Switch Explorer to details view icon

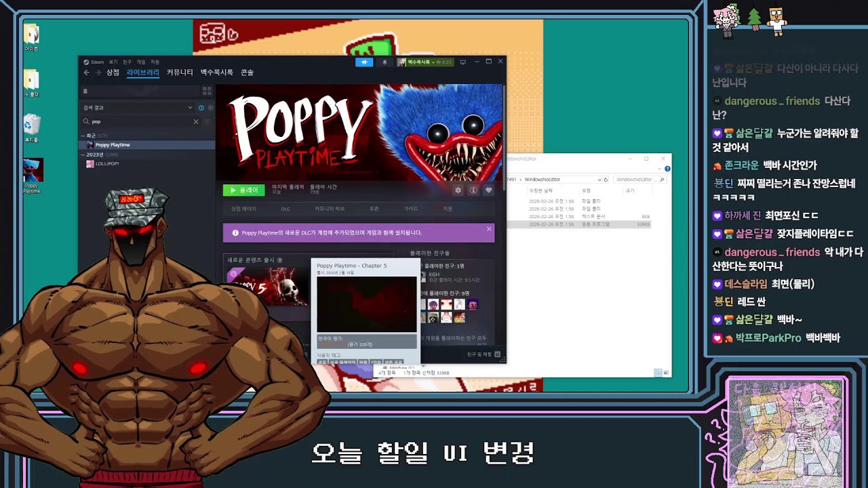click(658, 373)
